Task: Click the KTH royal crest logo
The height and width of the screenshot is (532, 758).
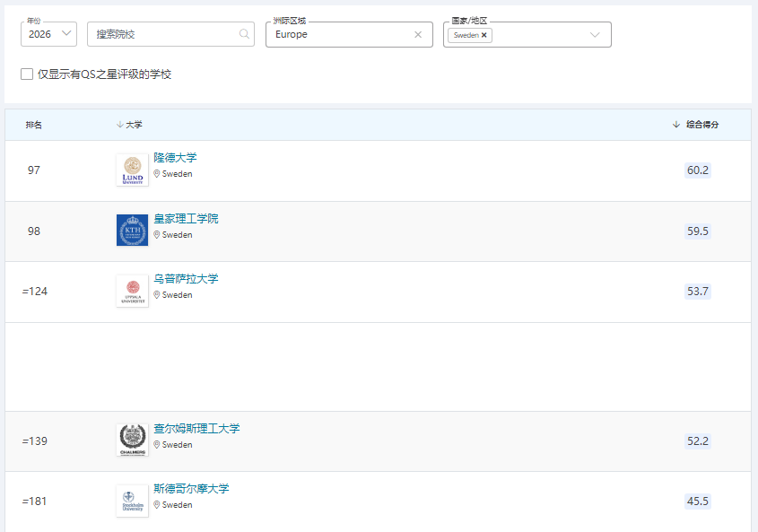Action: tap(132, 230)
